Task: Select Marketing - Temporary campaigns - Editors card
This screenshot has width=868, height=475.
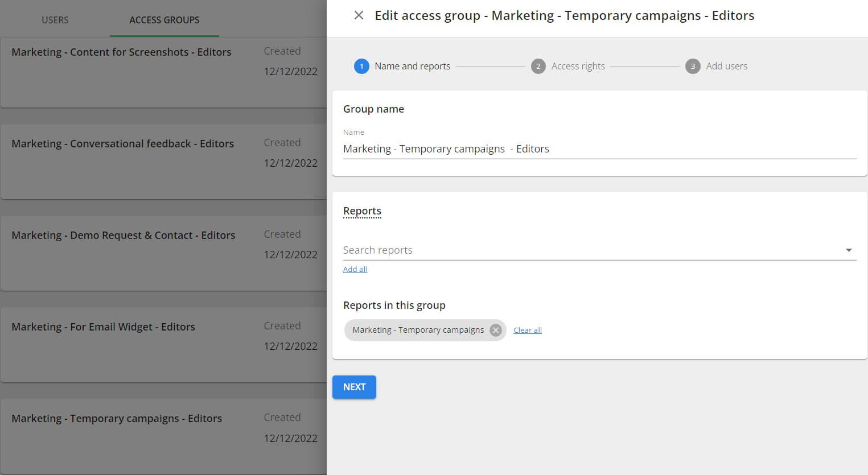Action: [117, 419]
